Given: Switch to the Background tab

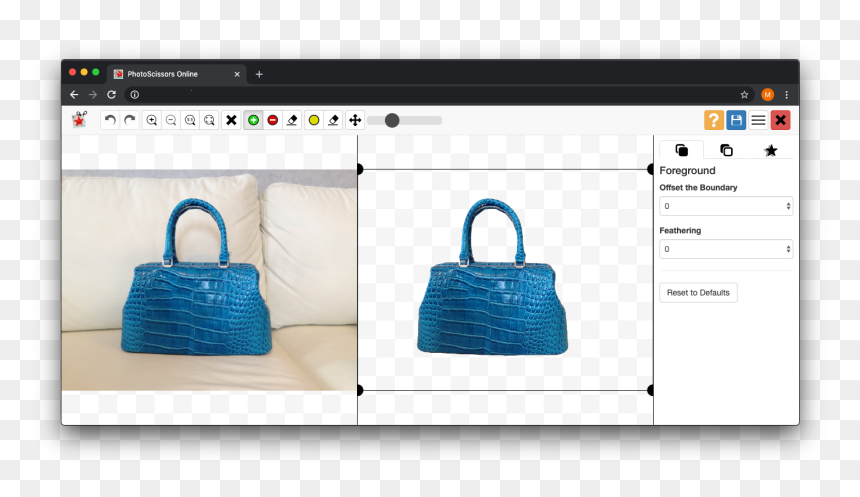Looking at the screenshot, I should (x=726, y=150).
